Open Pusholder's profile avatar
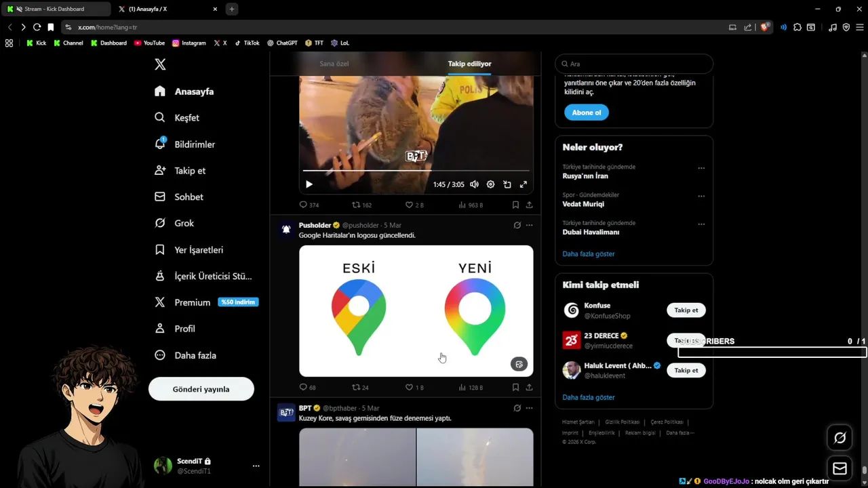The image size is (868, 488). (x=286, y=229)
